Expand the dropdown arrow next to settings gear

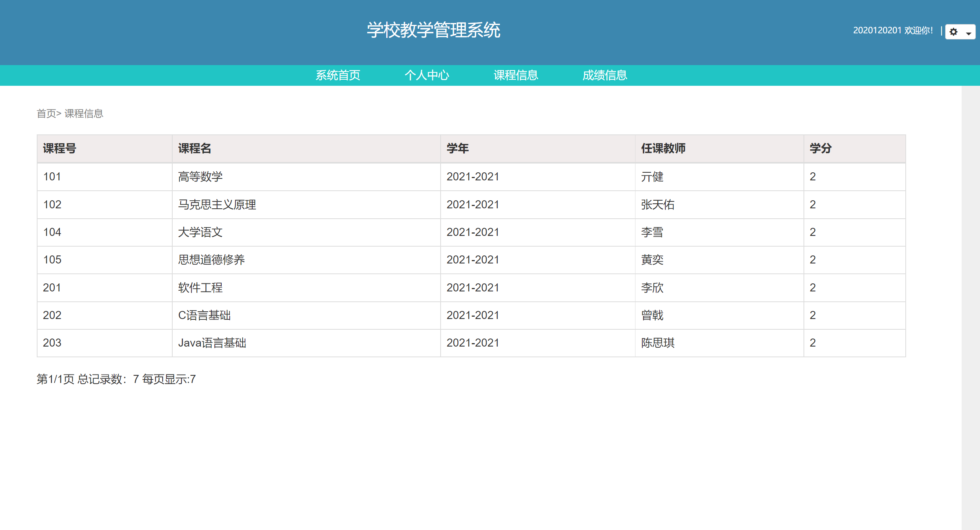click(x=969, y=34)
